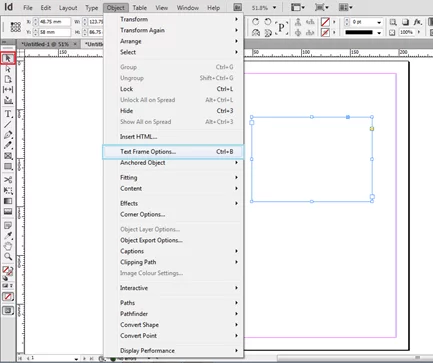Viewport: 433px width, 363px height.
Task: Select the Rectangle tool
Action: [8, 166]
